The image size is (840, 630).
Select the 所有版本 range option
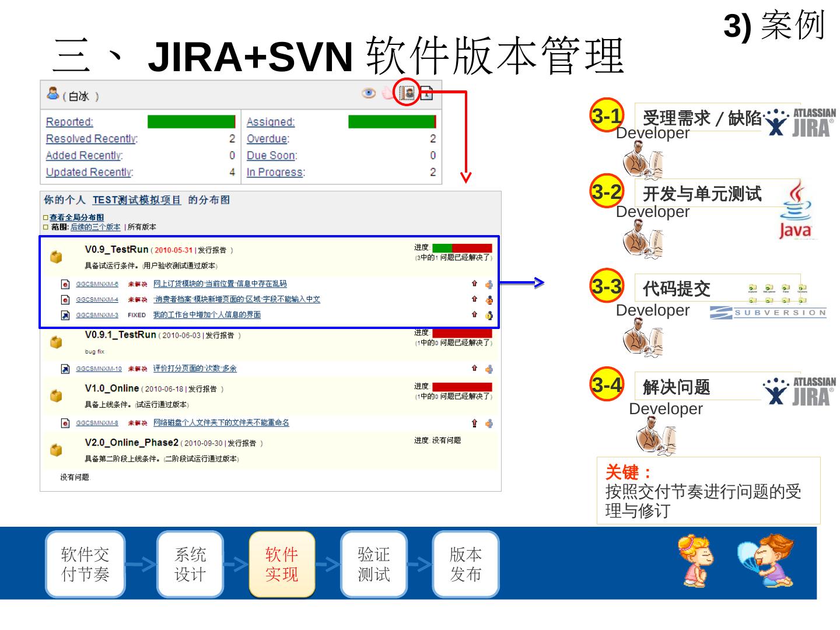tap(142, 227)
